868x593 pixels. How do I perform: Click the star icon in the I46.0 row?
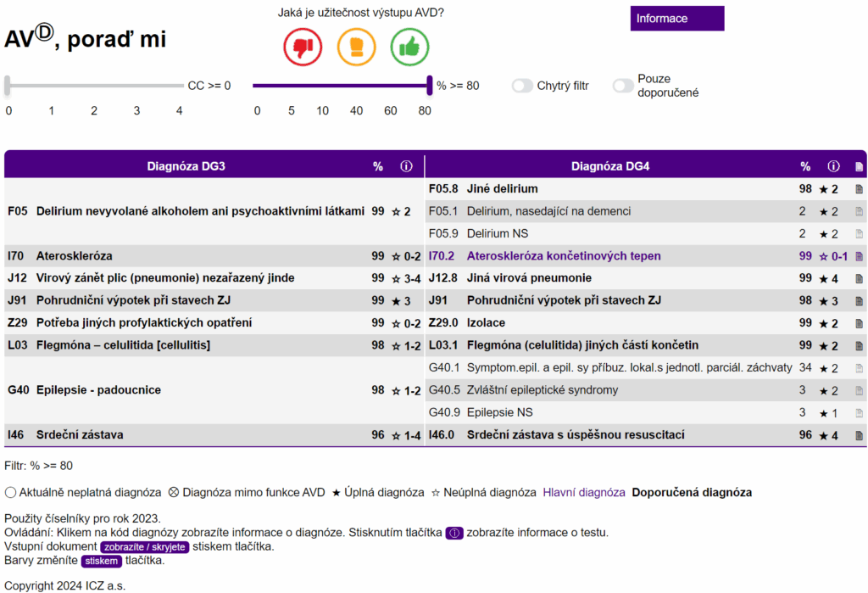(824, 435)
